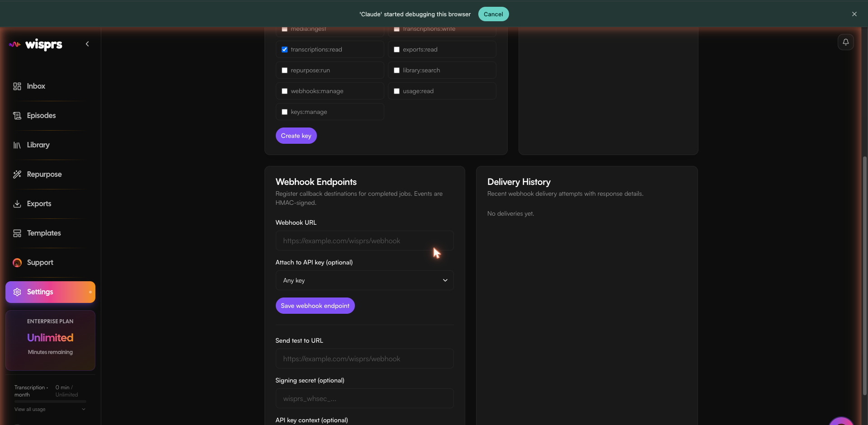Click the Library books icon
The width and height of the screenshot is (868, 425).
(x=17, y=145)
